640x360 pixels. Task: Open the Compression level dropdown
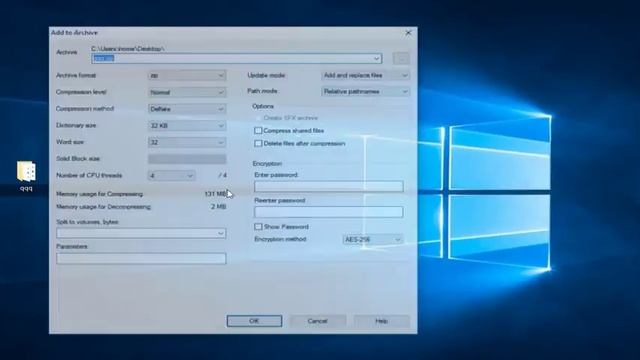(187, 92)
